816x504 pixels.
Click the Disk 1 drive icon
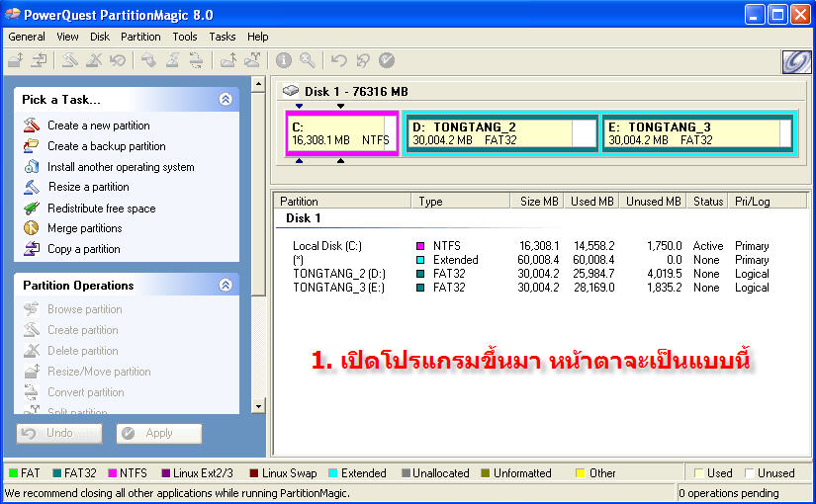pyautogui.click(x=291, y=91)
